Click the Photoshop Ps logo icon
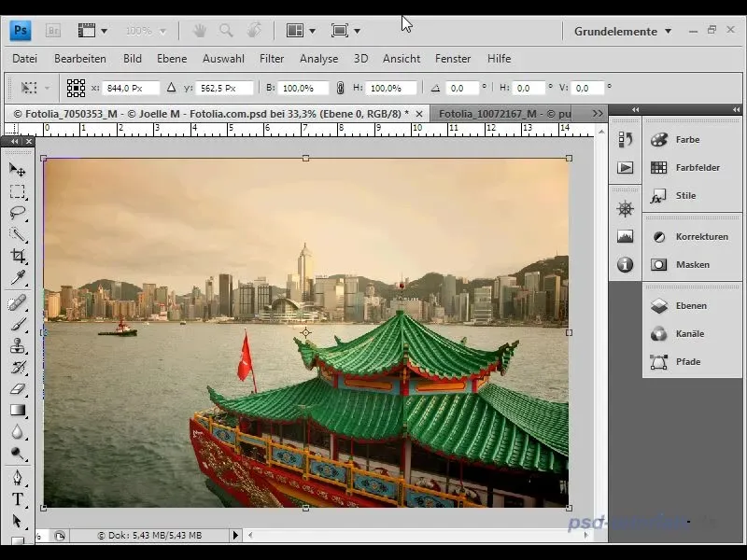This screenshot has width=747, height=560. coord(21,31)
